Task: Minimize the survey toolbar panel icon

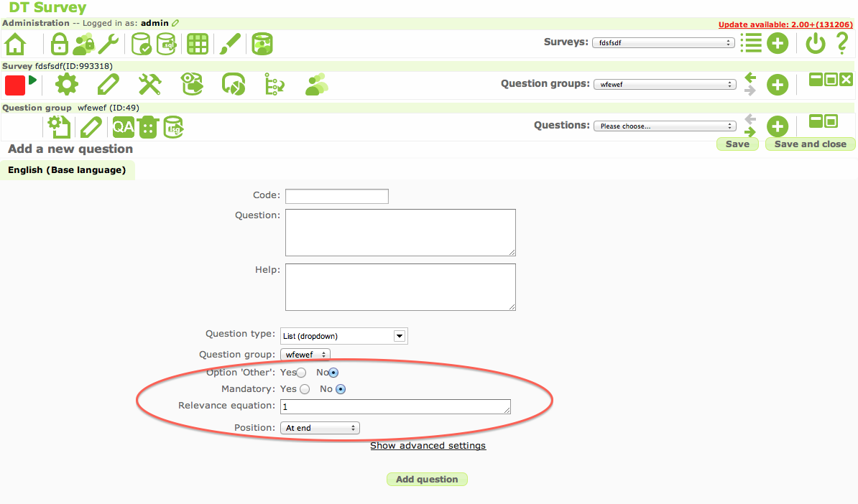Action: click(816, 80)
